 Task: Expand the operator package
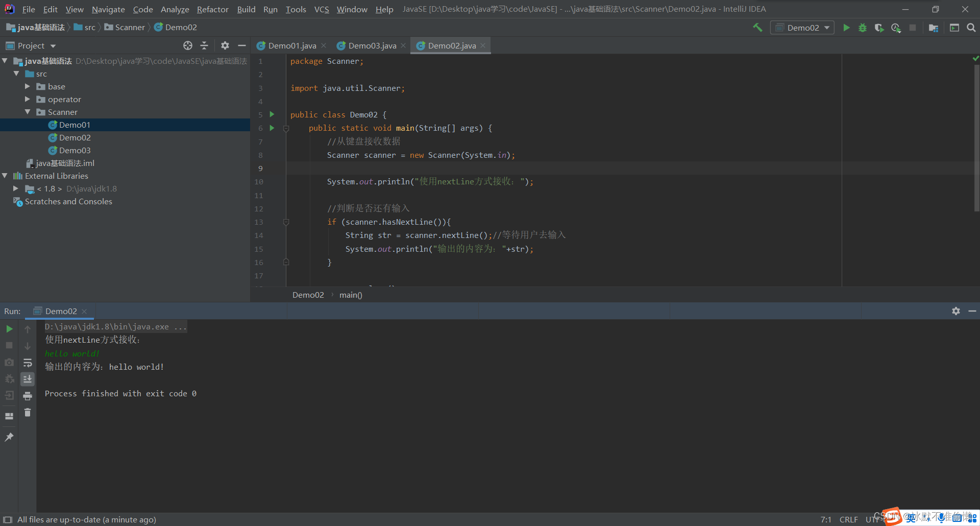click(x=28, y=99)
